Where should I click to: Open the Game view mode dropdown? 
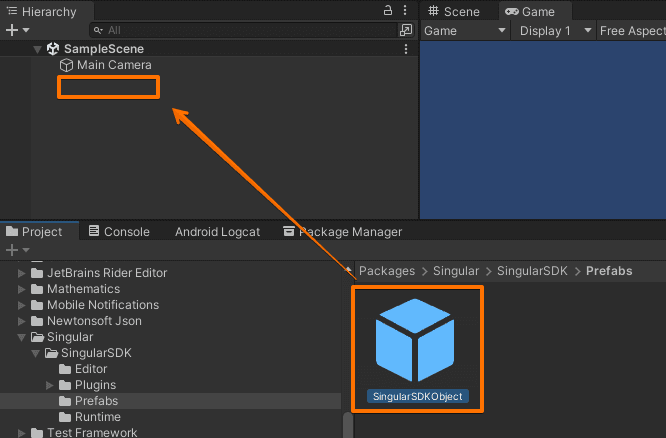click(465, 31)
